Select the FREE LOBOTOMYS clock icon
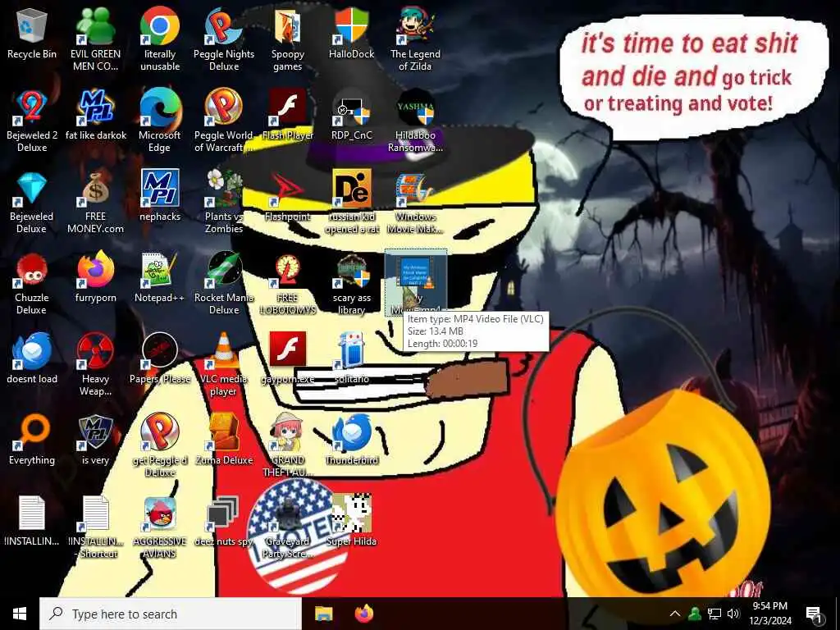Viewport: 840px width, 630px height. tap(288, 270)
